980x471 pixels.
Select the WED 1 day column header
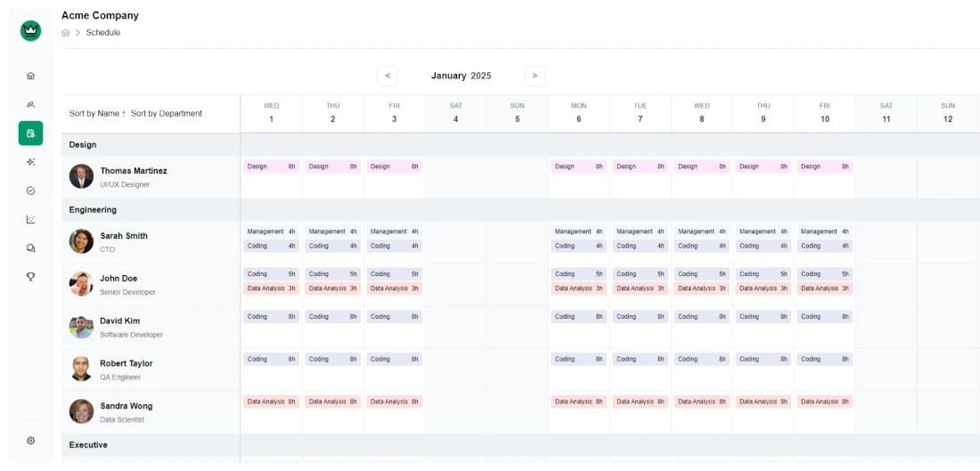pos(271,112)
